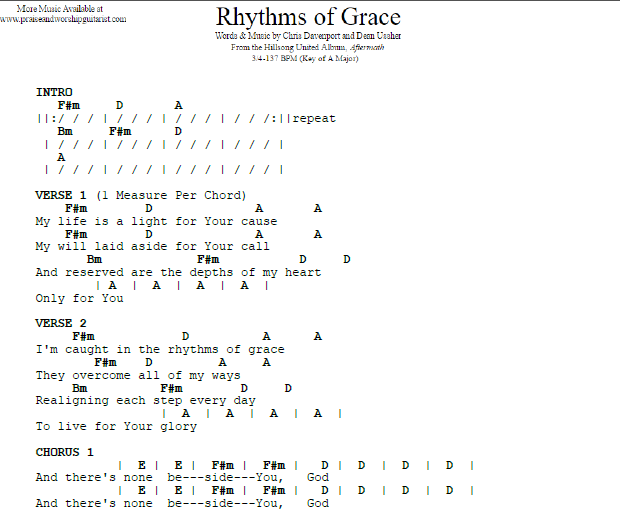Select the lyric 'They overcome all of my ways'
Image resolution: width=620 pixels, height=513 pixels.
tap(138, 375)
